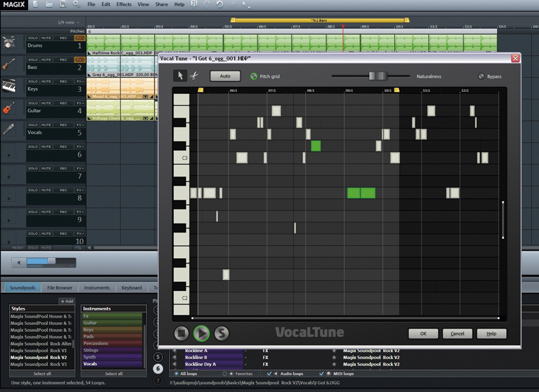The height and width of the screenshot is (392, 539).
Task: Open the Drums track FX dropdown
Action: 80,38
